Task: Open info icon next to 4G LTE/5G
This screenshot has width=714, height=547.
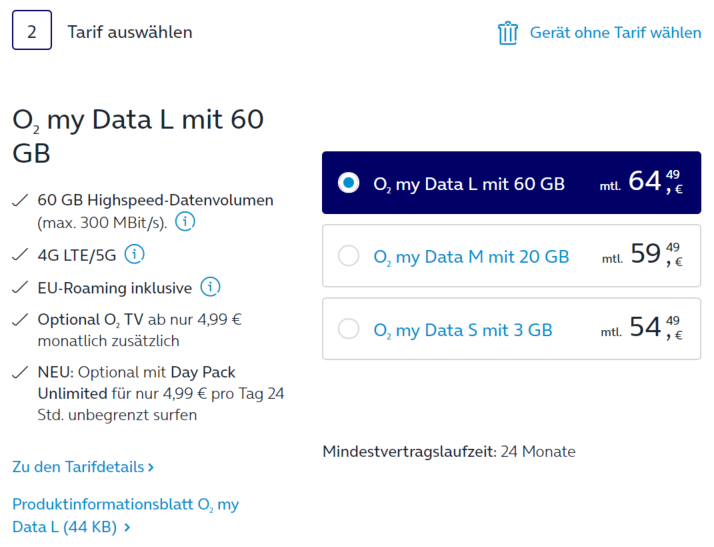Action: pyautogui.click(x=135, y=254)
